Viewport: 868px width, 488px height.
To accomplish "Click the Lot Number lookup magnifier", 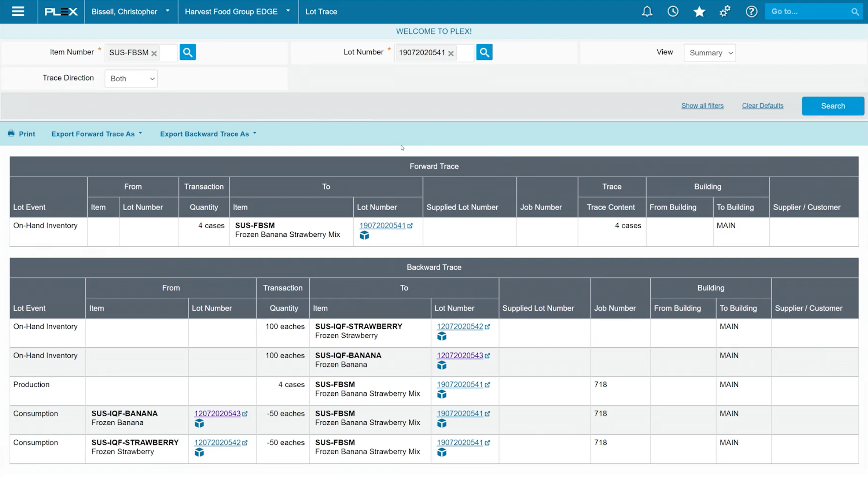I will [x=484, y=52].
